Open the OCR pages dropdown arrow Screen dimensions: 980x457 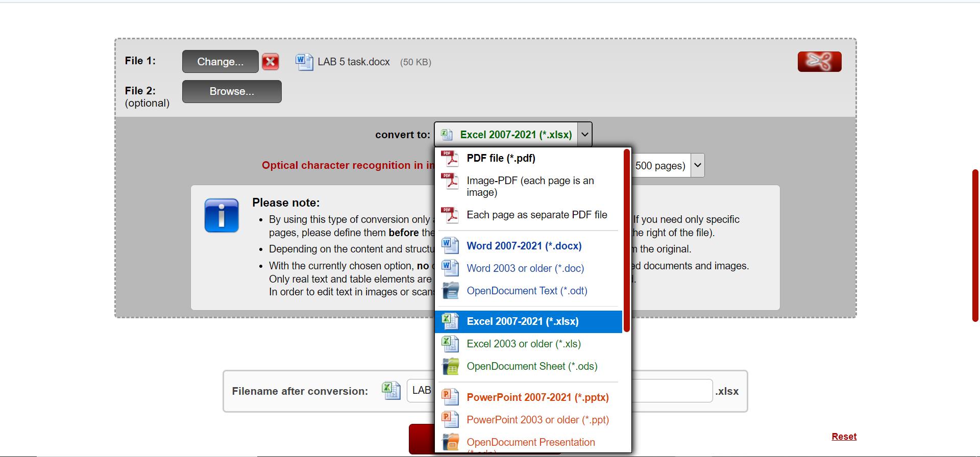pyautogui.click(x=698, y=166)
